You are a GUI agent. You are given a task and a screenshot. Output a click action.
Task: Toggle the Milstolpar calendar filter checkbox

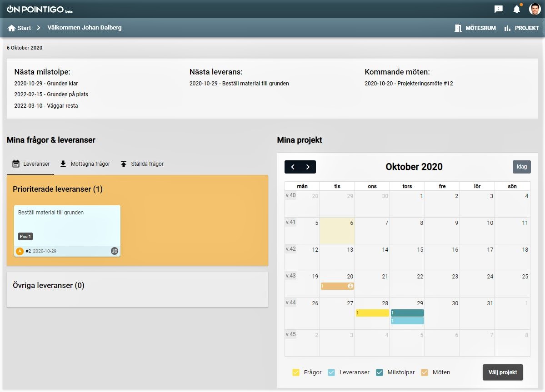click(380, 372)
